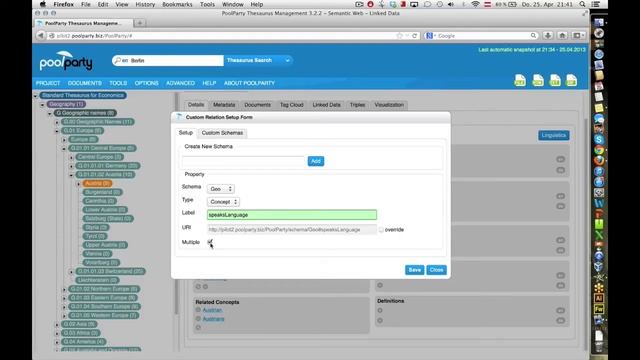Open the ADVANCED menu
Image resolution: width=640 pixels, height=360 pixels.
180,83
